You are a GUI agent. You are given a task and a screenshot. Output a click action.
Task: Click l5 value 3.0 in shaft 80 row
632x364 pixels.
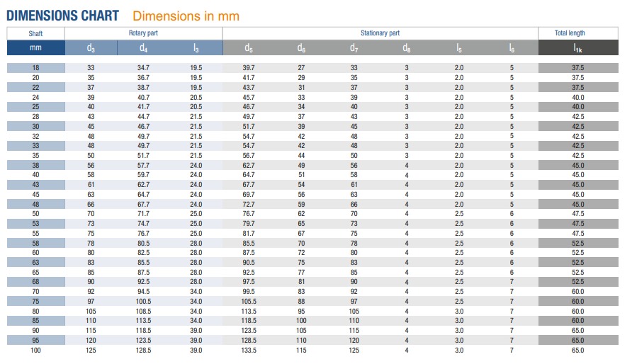pyautogui.click(x=459, y=312)
